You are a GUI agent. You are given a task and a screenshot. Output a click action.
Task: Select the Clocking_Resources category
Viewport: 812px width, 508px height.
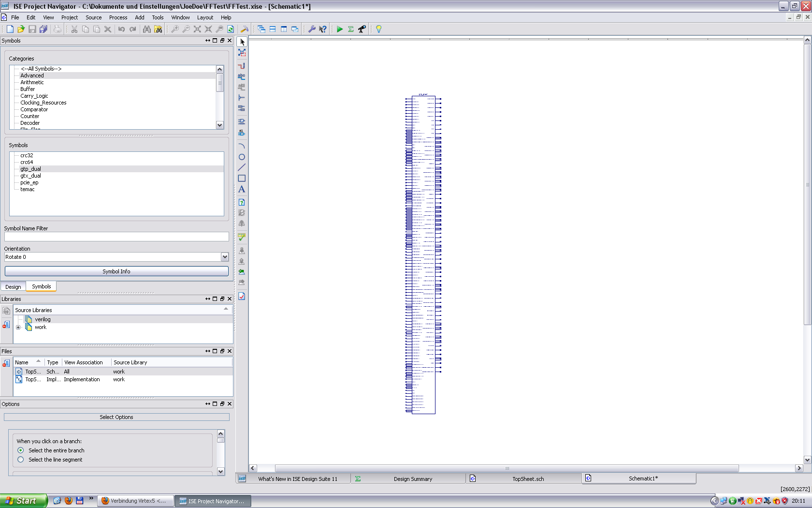pos(43,103)
